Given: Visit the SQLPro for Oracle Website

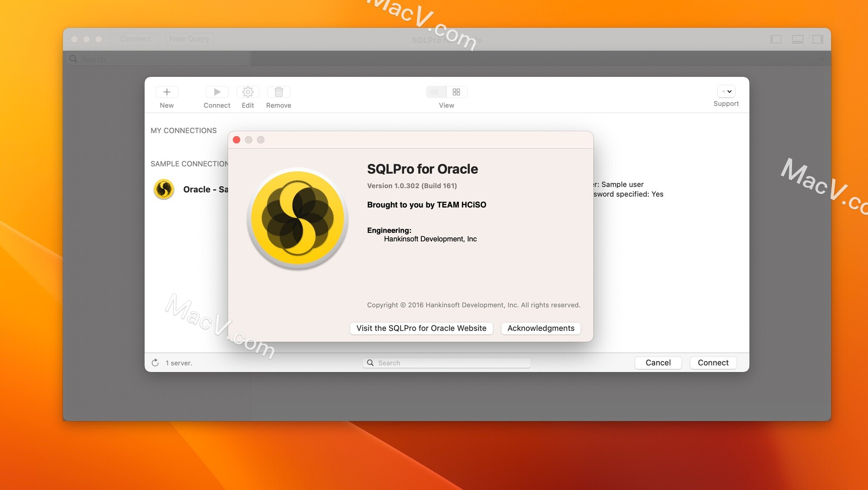Looking at the screenshot, I should [420, 328].
